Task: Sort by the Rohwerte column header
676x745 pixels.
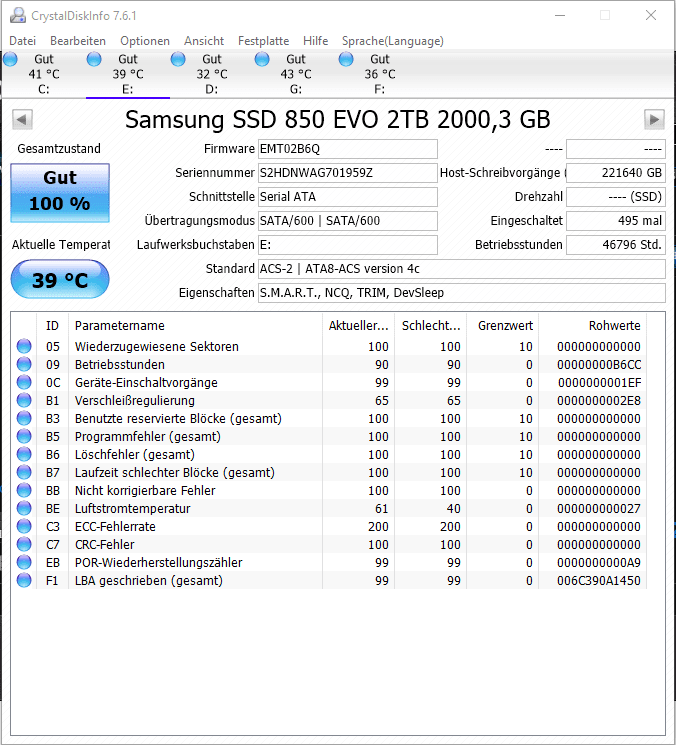Action: click(592, 325)
